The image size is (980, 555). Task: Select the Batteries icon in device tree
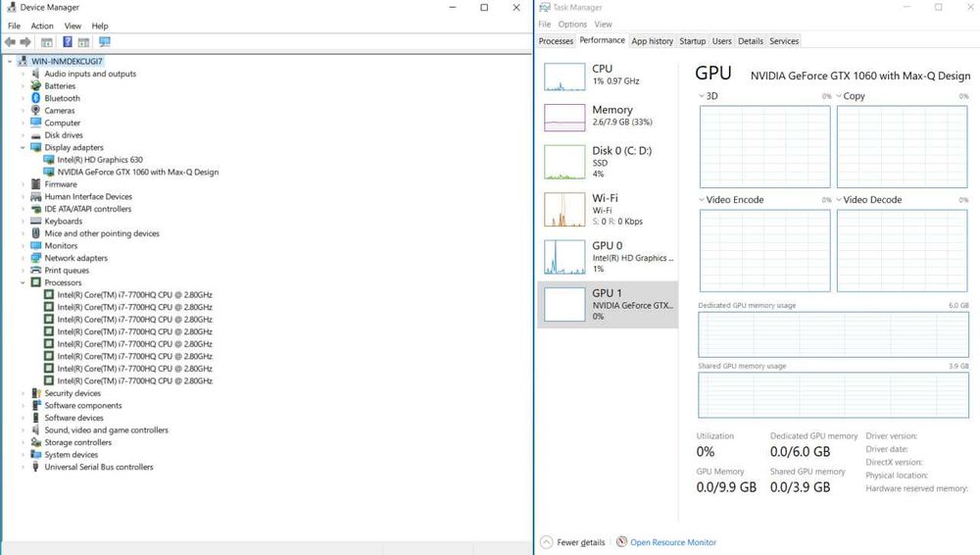[x=35, y=85]
